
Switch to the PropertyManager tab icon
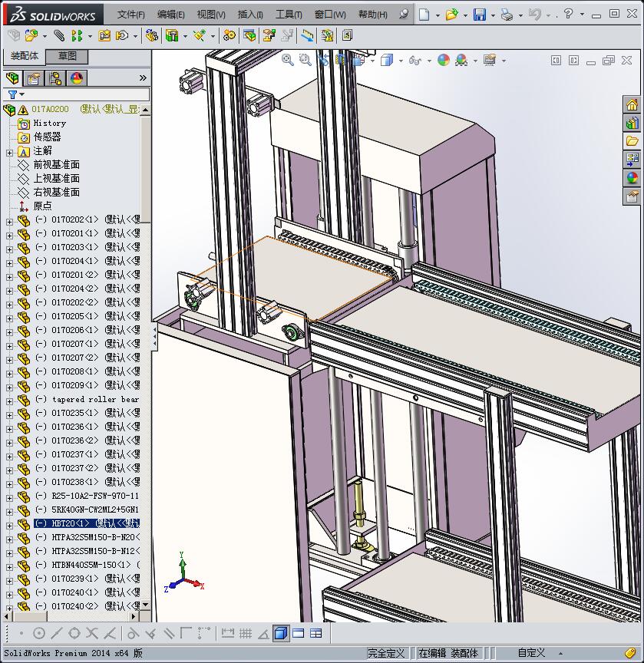pos(34,78)
